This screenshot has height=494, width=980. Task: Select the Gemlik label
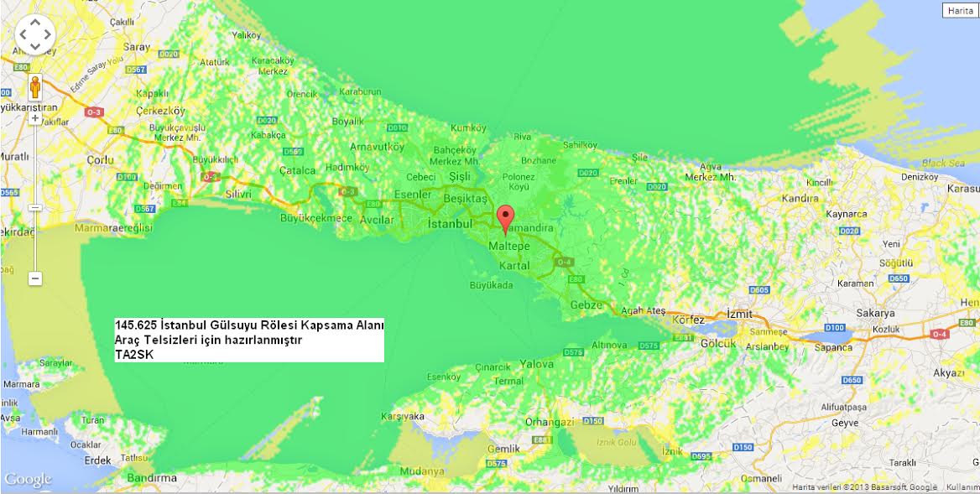point(503,449)
